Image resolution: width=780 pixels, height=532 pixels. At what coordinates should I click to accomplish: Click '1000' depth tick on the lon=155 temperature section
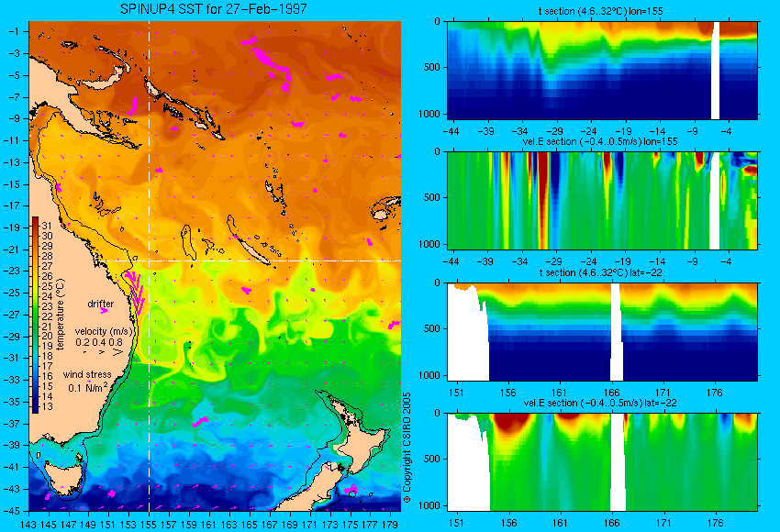click(x=429, y=114)
